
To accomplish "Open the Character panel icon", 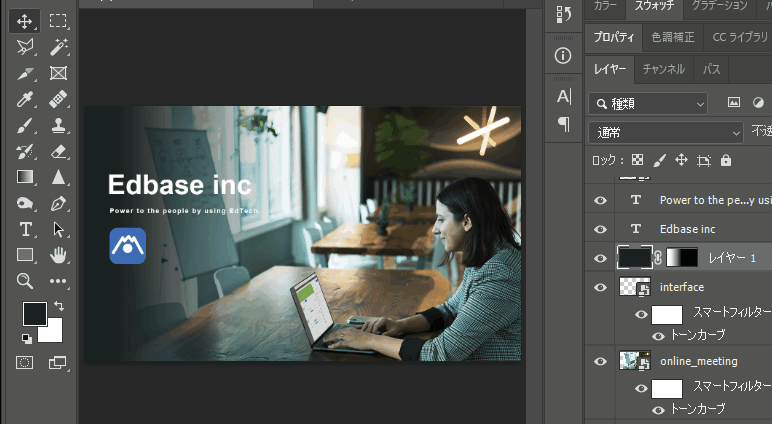I will (564, 96).
